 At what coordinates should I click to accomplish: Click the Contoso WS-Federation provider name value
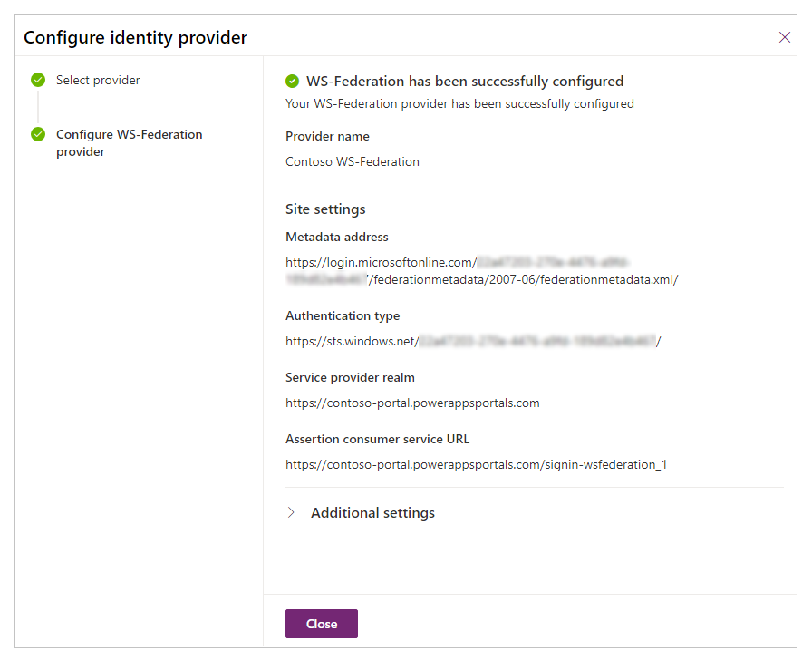click(353, 161)
